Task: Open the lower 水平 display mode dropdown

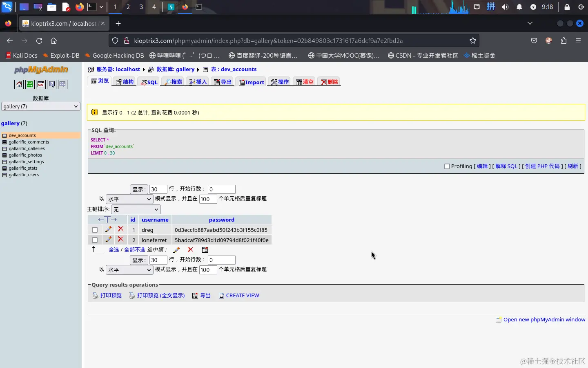Action: tap(129, 270)
